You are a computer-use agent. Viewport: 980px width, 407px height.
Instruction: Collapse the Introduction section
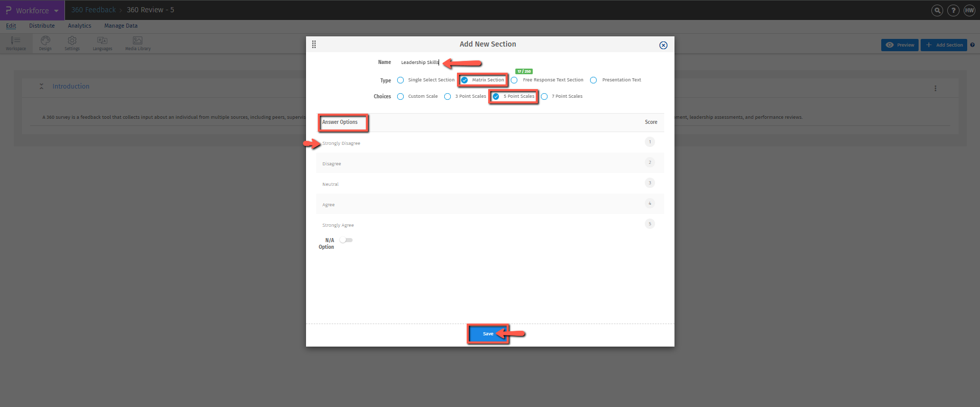tap(41, 87)
